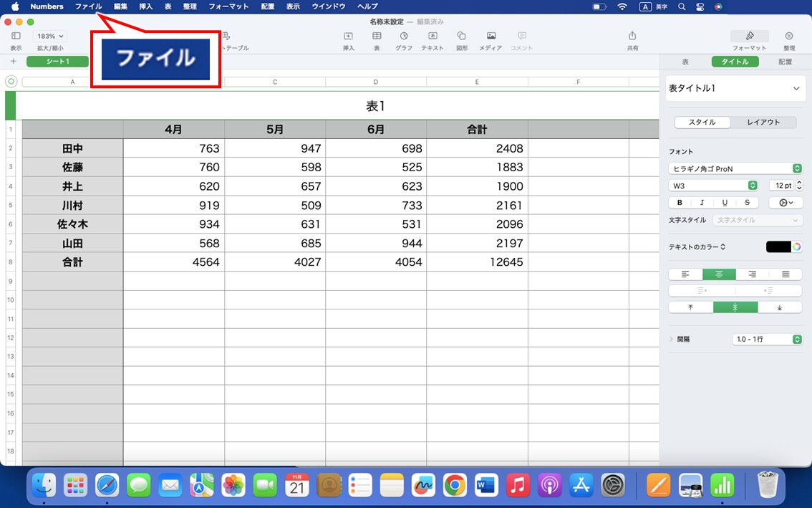Screen dimensions: 812x508
Task: Click the シート1 sheet tab
Action: 57,62
